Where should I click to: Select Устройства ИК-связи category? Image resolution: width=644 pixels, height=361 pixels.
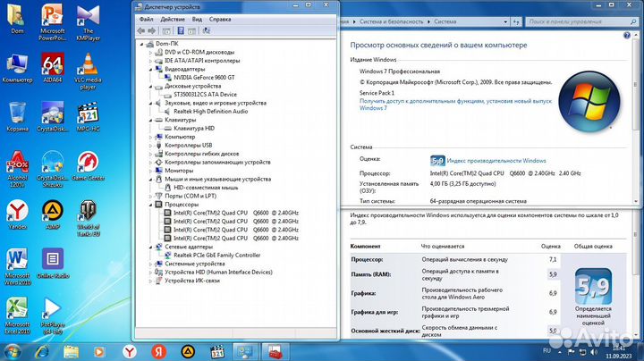(192, 281)
